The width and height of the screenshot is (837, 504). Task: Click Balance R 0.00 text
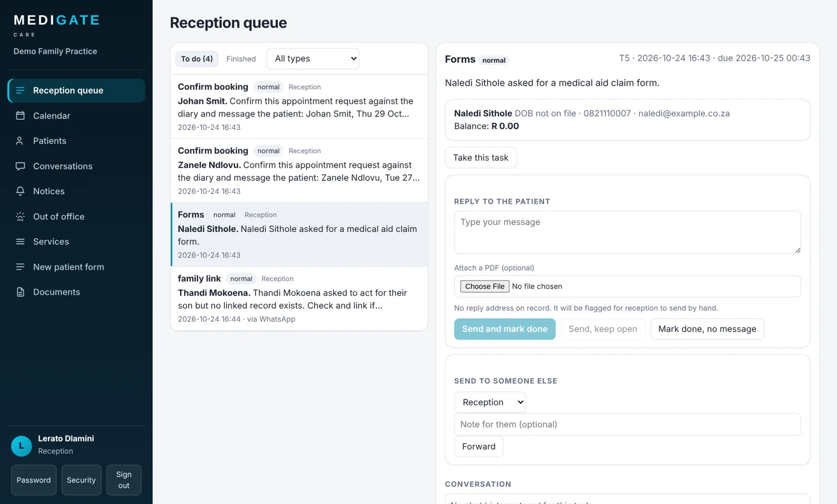(487, 126)
